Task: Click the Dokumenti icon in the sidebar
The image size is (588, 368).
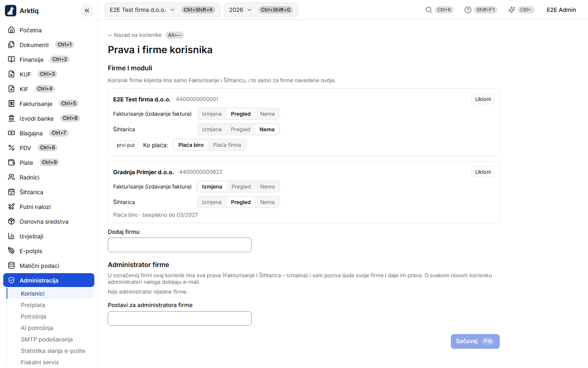Action: (11, 45)
